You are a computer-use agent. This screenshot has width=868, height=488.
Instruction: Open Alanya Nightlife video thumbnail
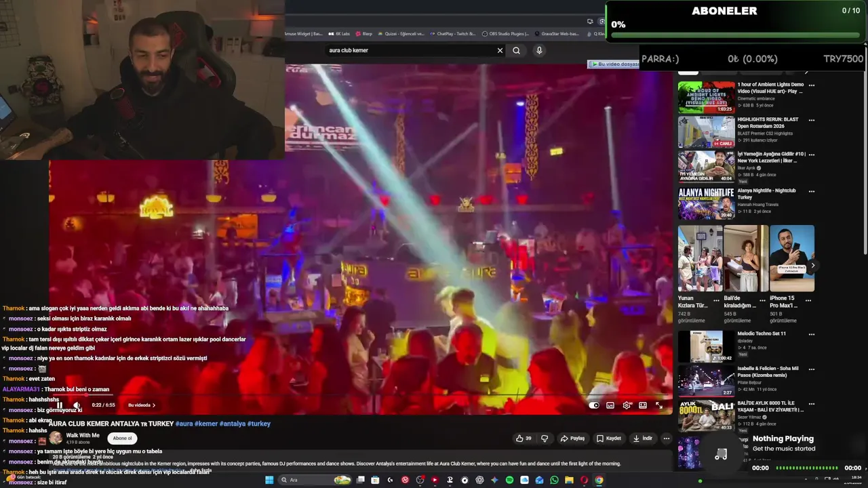pos(706,203)
